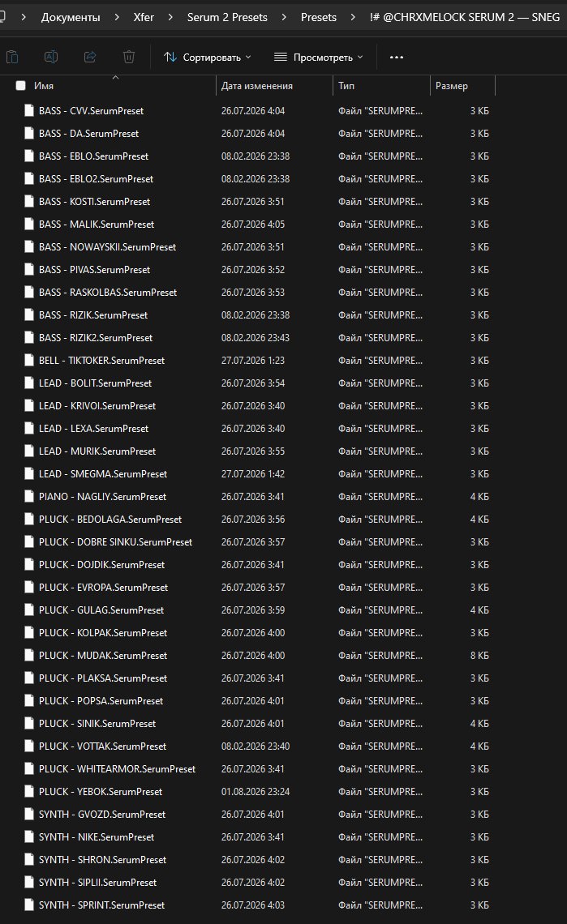Sort by the Тип column header

pyautogui.click(x=346, y=85)
